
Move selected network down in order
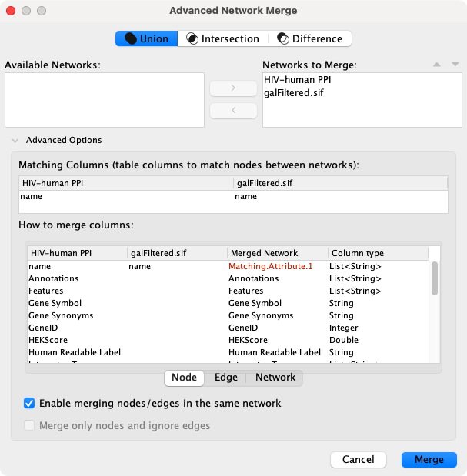tap(455, 65)
